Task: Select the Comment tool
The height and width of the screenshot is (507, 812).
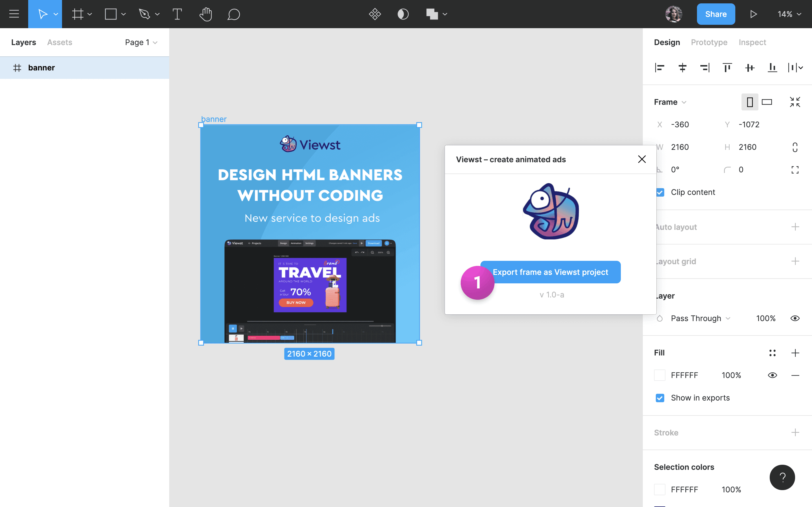Action: pyautogui.click(x=233, y=14)
